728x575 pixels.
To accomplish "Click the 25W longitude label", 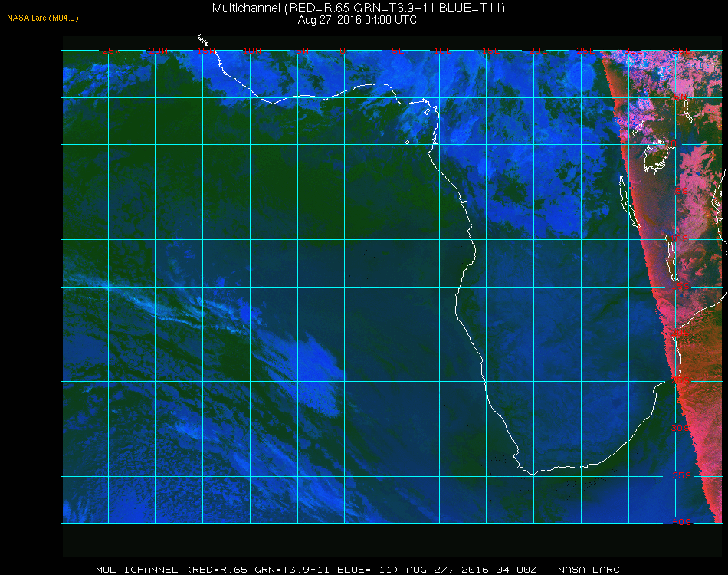I will (x=111, y=51).
